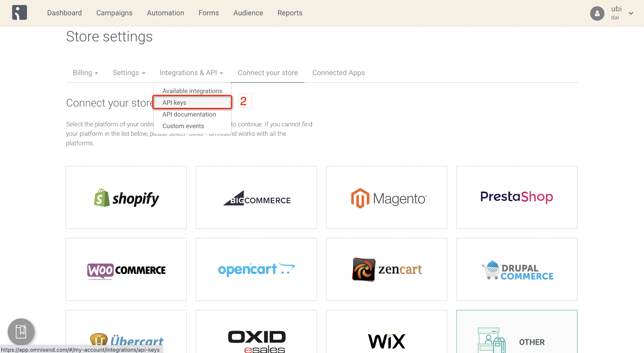Image resolution: width=644 pixels, height=353 pixels.
Task: Choose the Magento platform card
Action: point(386,197)
